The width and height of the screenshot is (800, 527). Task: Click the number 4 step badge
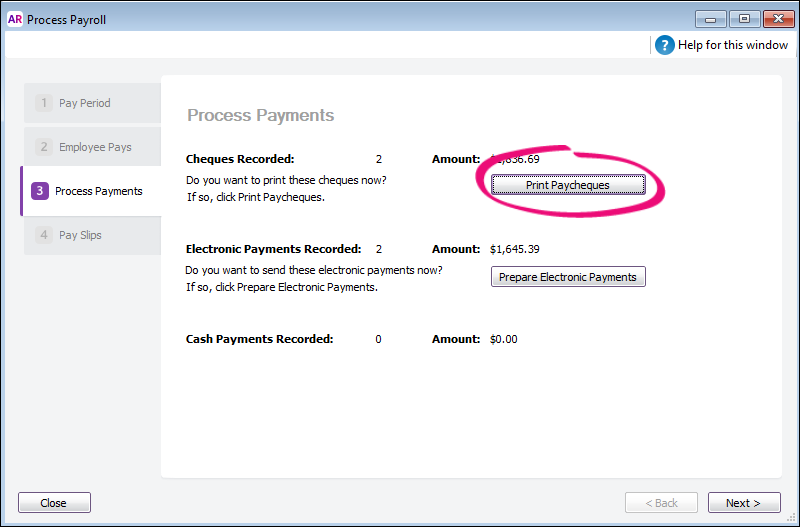point(44,235)
